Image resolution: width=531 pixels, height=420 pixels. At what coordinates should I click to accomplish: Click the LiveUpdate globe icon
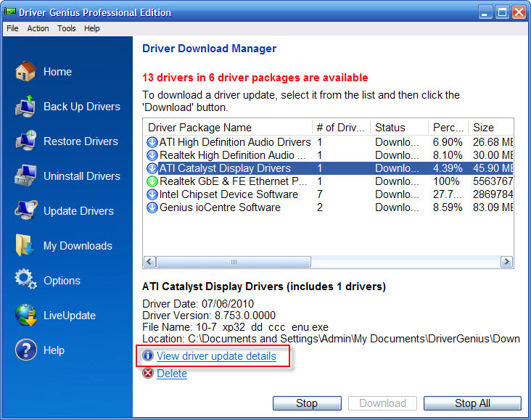[x=26, y=315]
